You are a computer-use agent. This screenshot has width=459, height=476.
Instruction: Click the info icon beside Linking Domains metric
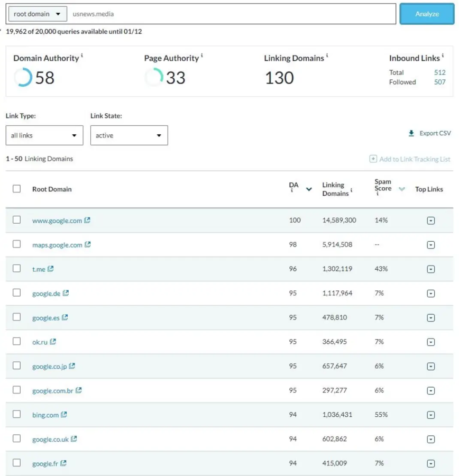[327, 56]
